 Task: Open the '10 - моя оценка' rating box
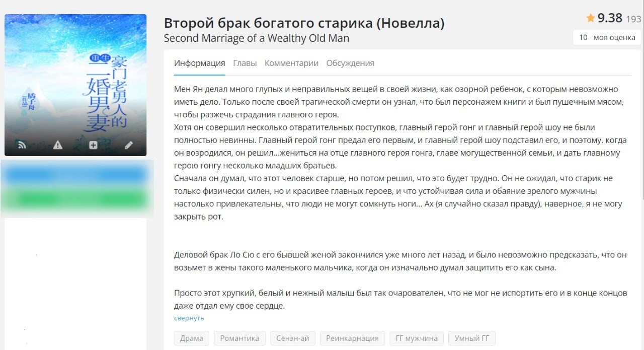pos(607,37)
